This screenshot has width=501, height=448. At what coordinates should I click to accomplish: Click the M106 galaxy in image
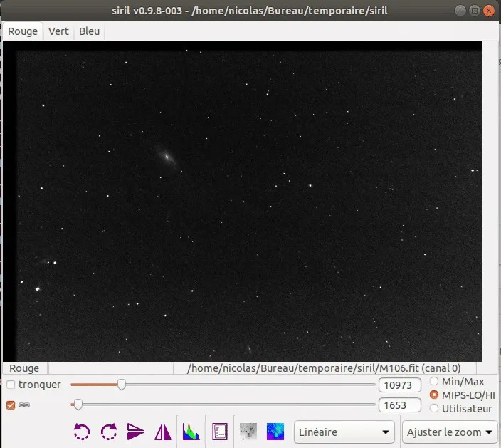[167, 157]
